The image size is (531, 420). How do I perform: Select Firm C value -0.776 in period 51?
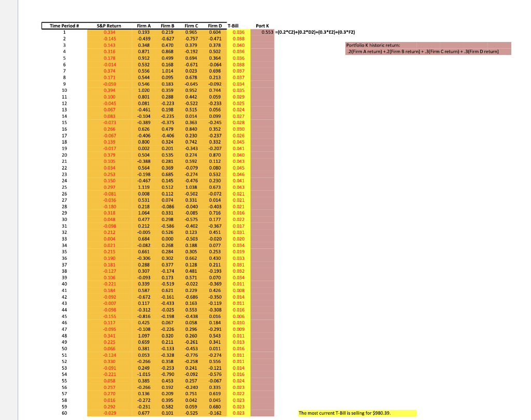(x=191, y=355)
